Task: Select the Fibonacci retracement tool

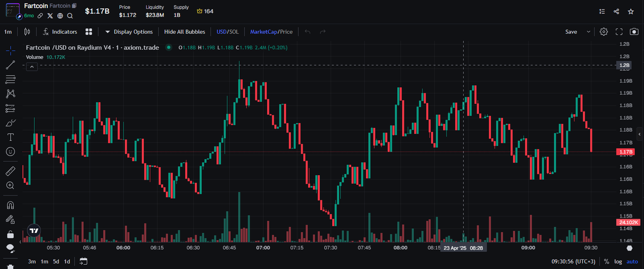Action: pos(10,79)
